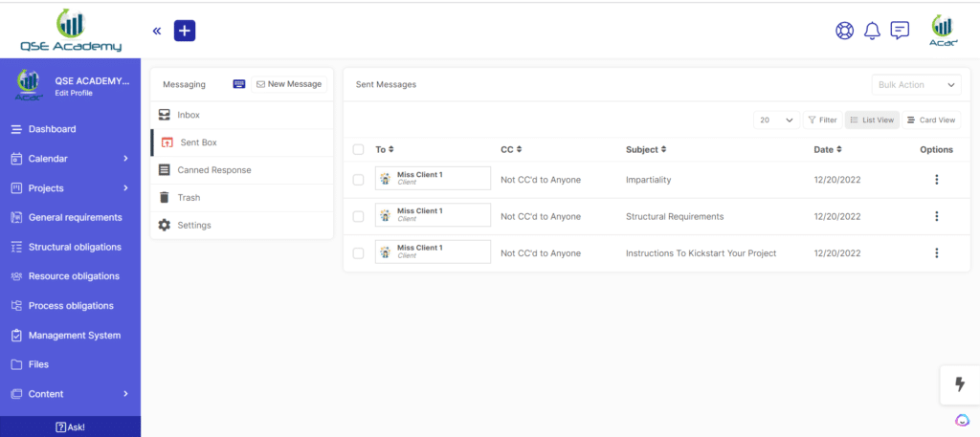Open messaging Settings

click(242, 225)
